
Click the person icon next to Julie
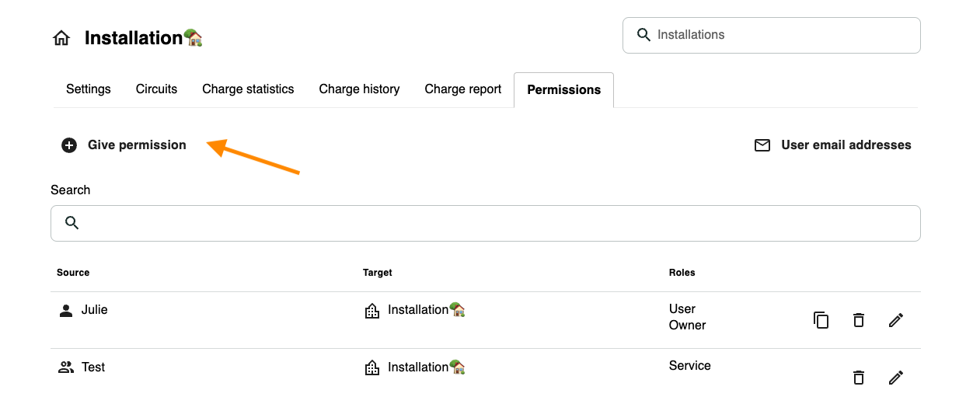(x=66, y=311)
